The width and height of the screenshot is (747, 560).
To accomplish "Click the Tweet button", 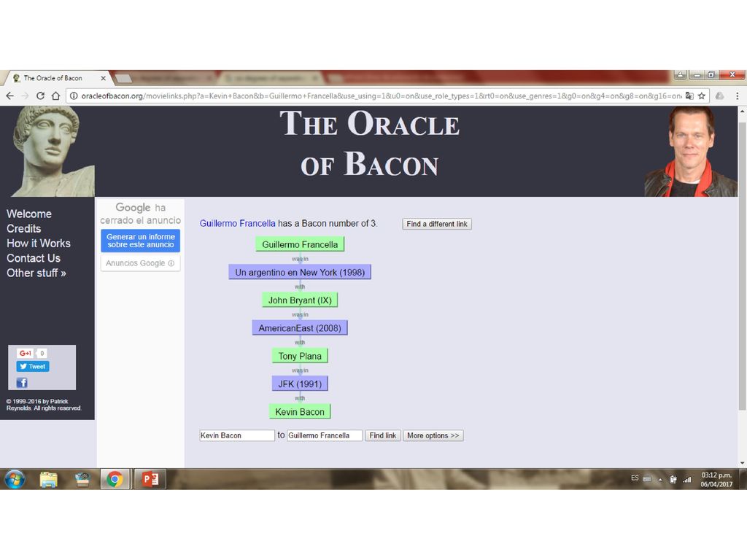I will [33, 366].
